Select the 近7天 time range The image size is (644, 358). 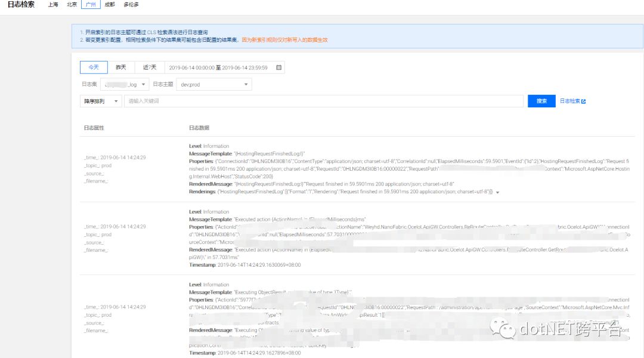point(150,67)
